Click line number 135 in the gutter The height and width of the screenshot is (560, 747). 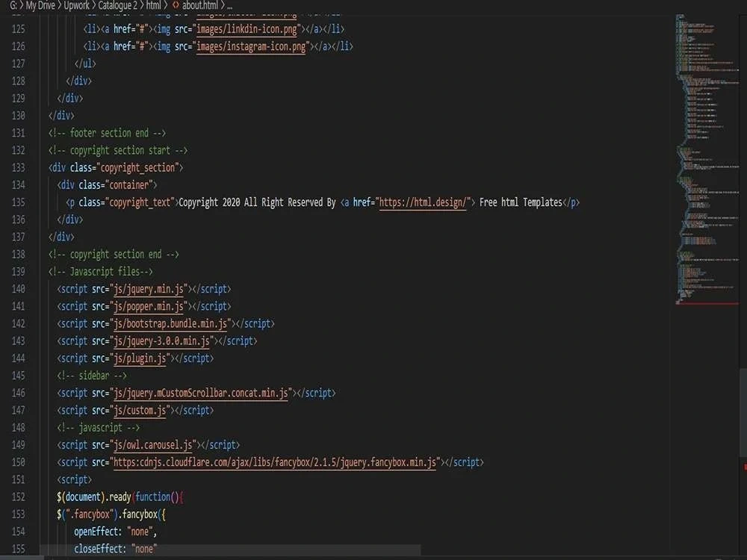pyautogui.click(x=19, y=202)
